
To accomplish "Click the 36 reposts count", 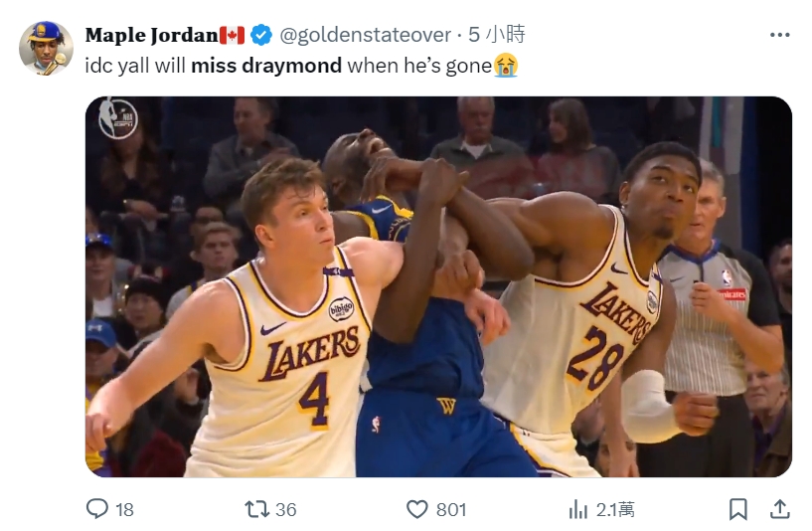I will coord(286,509).
